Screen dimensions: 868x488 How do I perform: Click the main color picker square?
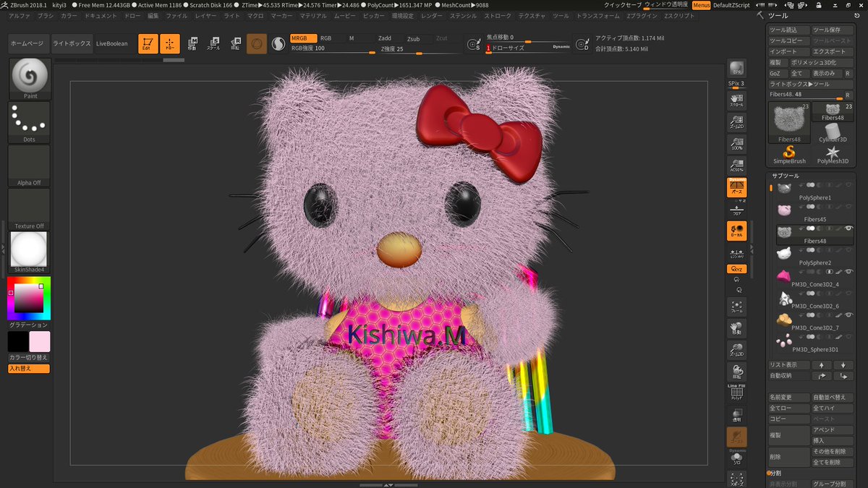point(29,298)
